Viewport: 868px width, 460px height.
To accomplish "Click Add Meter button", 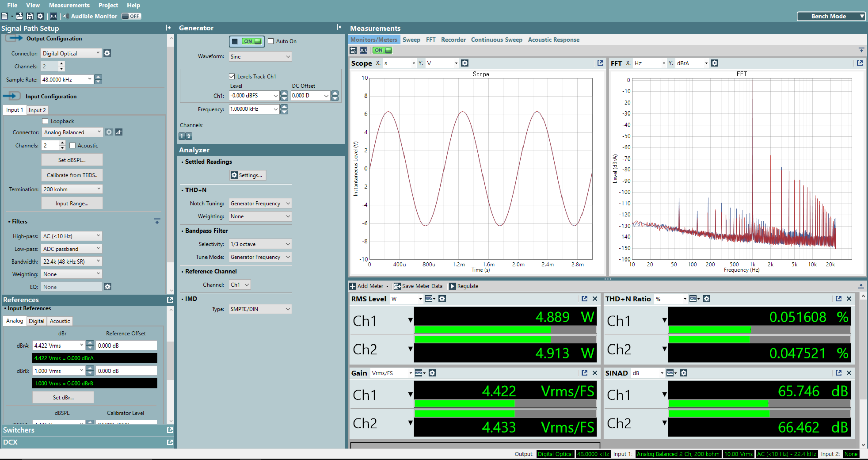I will point(369,286).
